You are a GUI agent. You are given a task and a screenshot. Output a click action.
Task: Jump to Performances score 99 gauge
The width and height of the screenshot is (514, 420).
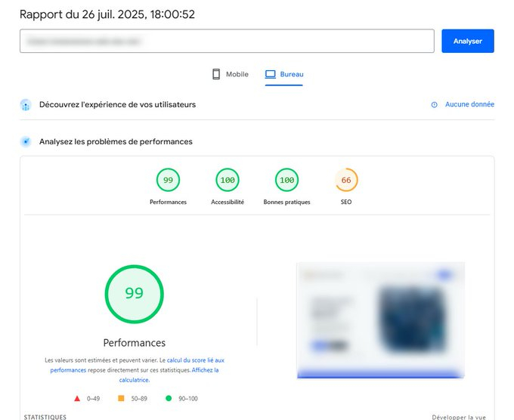pyautogui.click(x=168, y=181)
